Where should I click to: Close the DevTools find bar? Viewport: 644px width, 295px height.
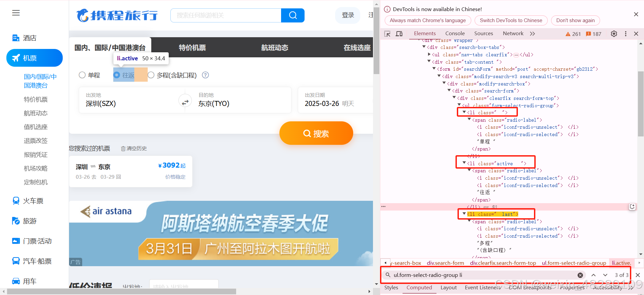coord(638,275)
